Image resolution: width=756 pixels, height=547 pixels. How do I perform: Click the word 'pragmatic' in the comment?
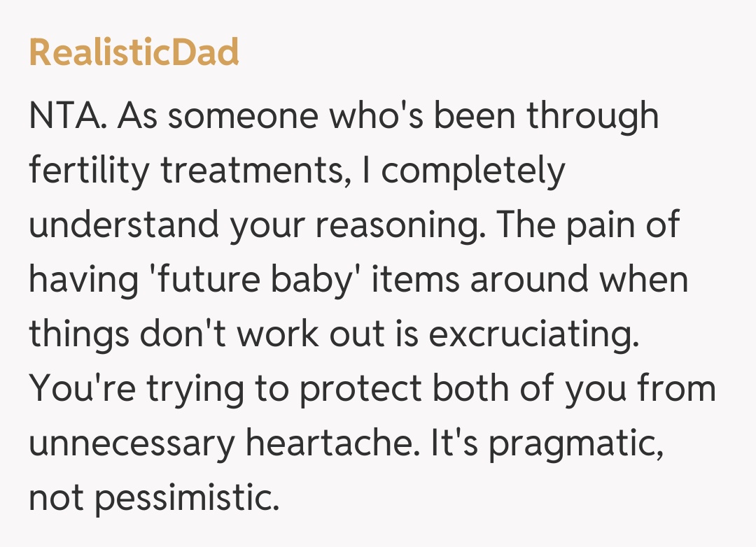(x=575, y=443)
